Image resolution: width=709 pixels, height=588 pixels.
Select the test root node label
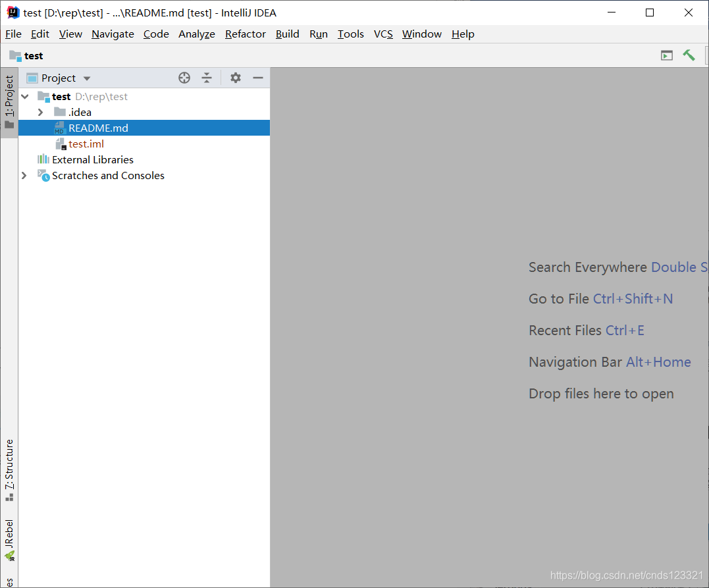coord(61,96)
